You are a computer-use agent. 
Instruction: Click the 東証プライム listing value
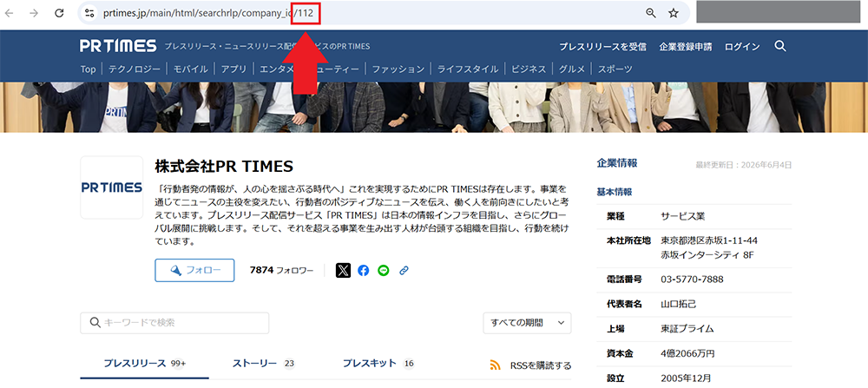[687, 329]
